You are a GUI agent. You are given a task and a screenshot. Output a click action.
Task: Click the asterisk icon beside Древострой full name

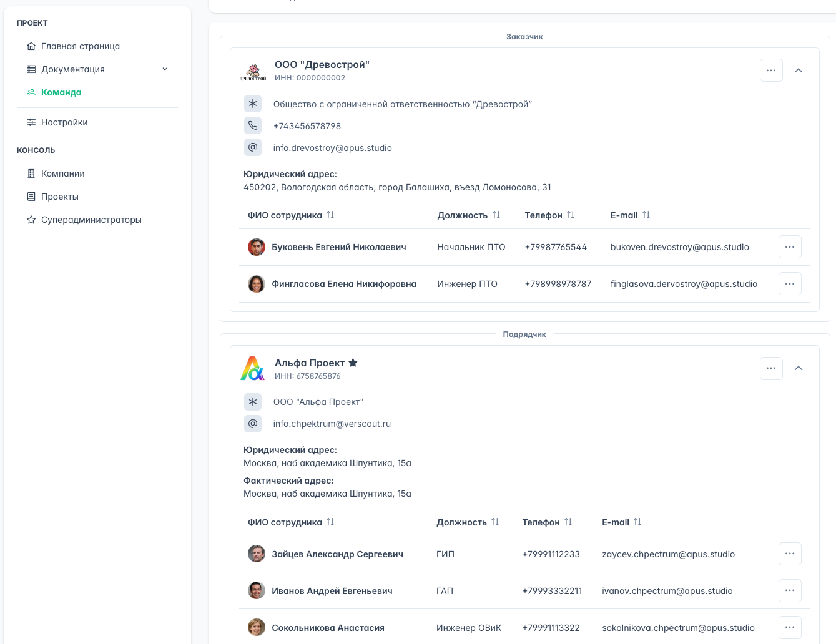coord(253,104)
